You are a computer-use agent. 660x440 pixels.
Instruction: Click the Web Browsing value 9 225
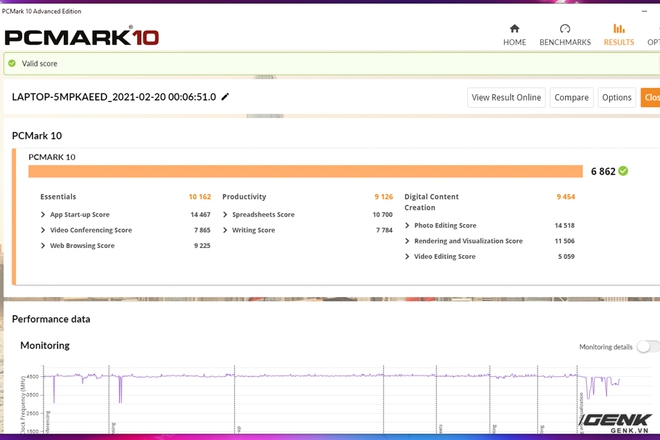click(x=202, y=245)
